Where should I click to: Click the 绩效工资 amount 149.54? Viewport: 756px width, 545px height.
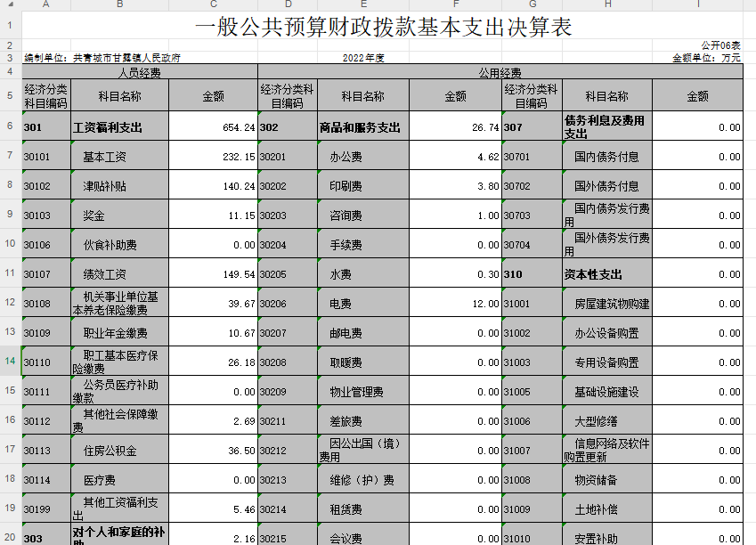(x=213, y=274)
